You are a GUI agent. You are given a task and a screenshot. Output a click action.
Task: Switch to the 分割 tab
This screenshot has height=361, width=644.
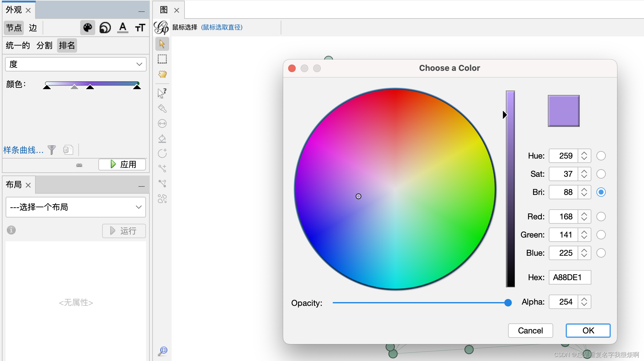tap(44, 45)
